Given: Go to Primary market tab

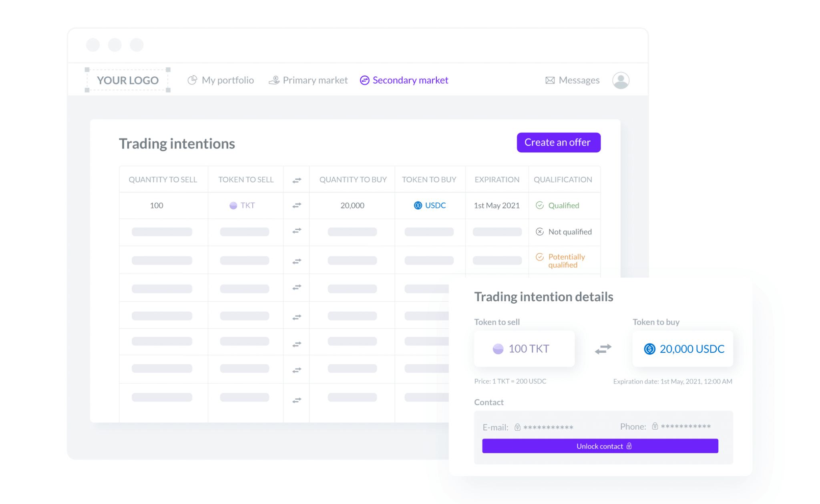Looking at the screenshot, I should [308, 80].
